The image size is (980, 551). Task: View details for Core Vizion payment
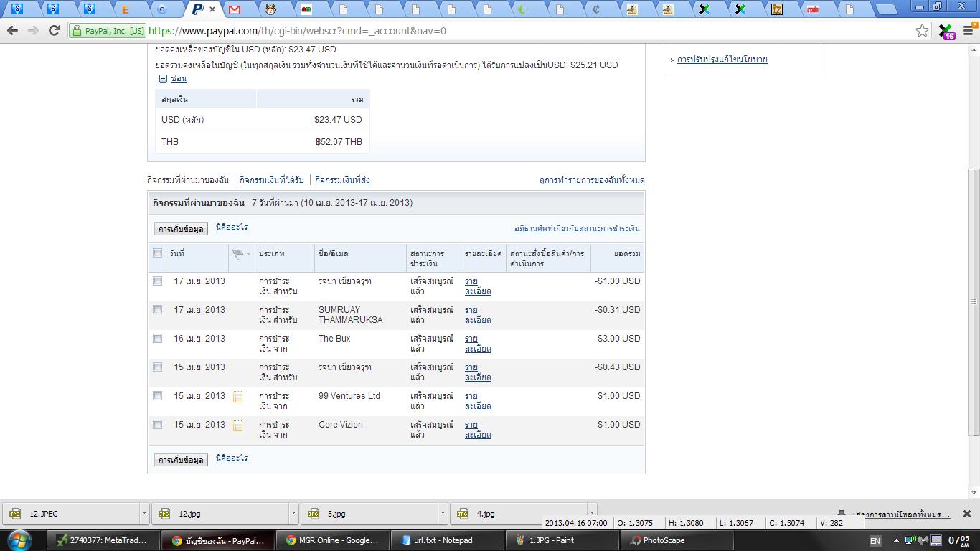tap(478, 430)
